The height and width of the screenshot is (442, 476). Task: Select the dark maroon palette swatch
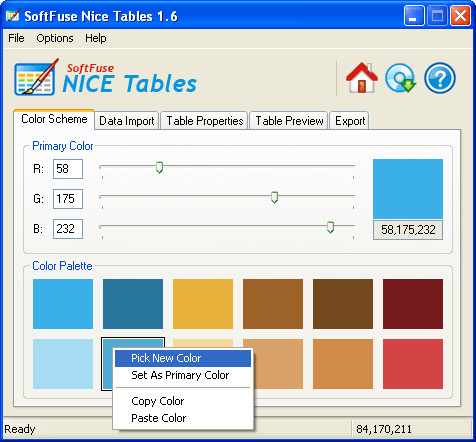click(x=413, y=304)
